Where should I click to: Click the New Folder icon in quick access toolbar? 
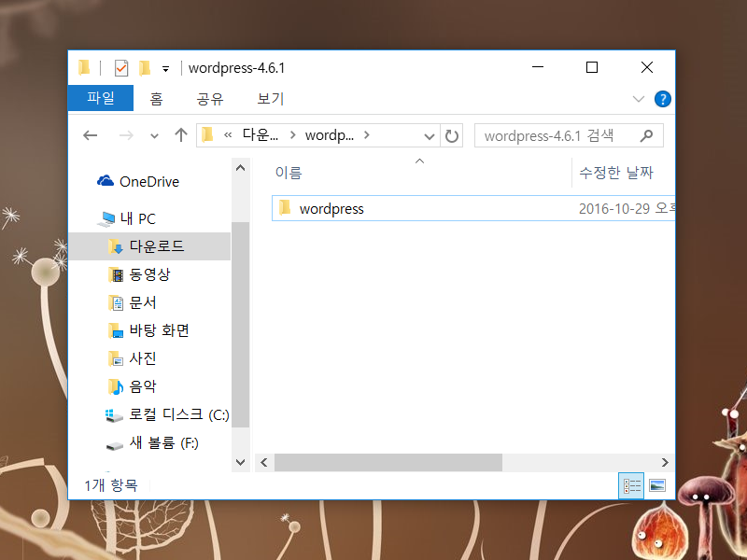(x=145, y=68)
